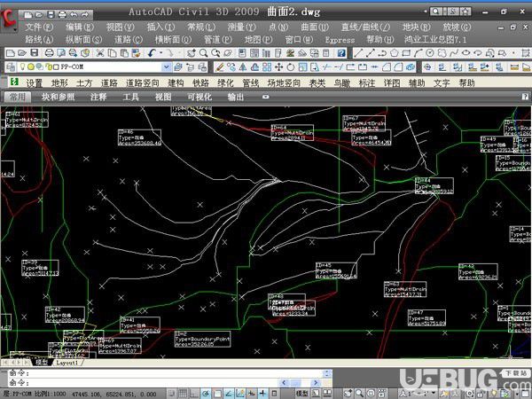
Task: Open the Layer Properties Manager icon
Action: [x=11, y=67]
